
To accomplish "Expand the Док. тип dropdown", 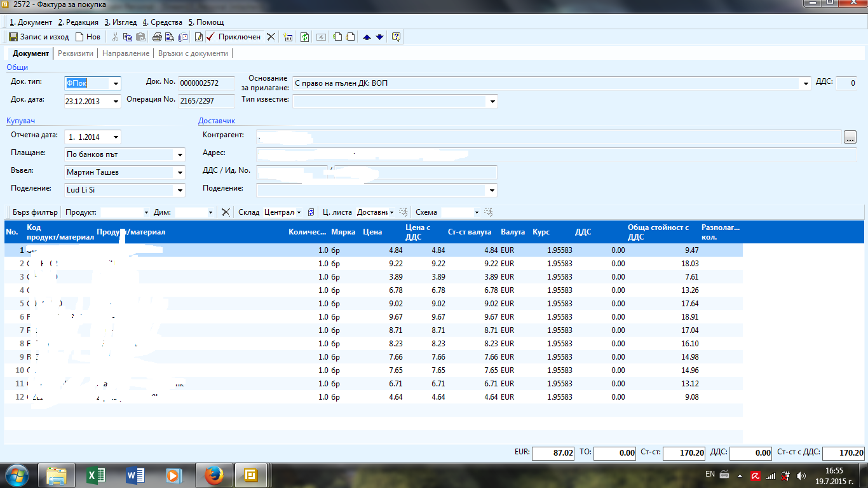I will [x=116, y=84].
